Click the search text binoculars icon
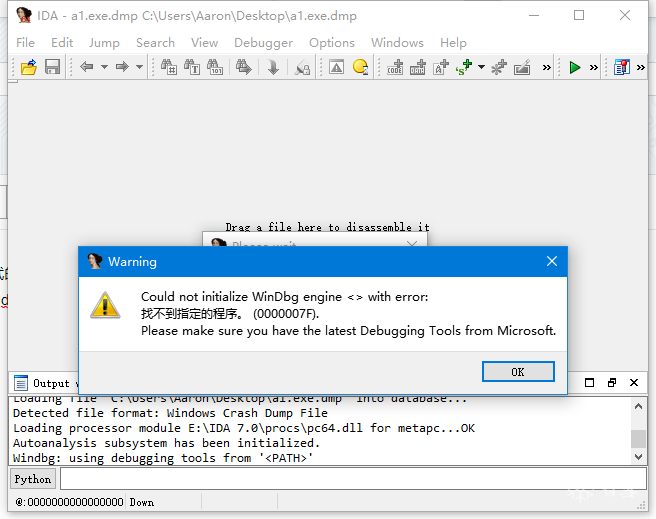 click(192, 67)
